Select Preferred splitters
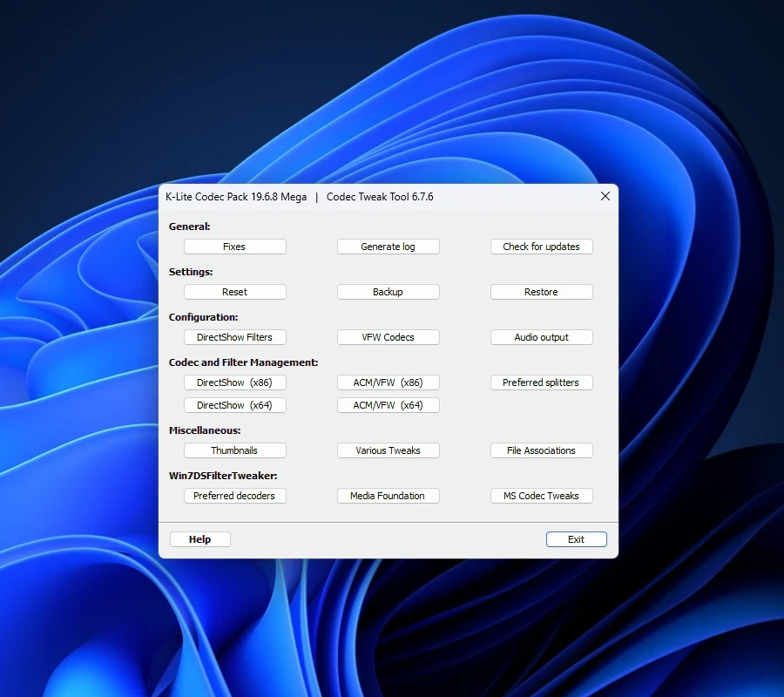 click(542, 382)
